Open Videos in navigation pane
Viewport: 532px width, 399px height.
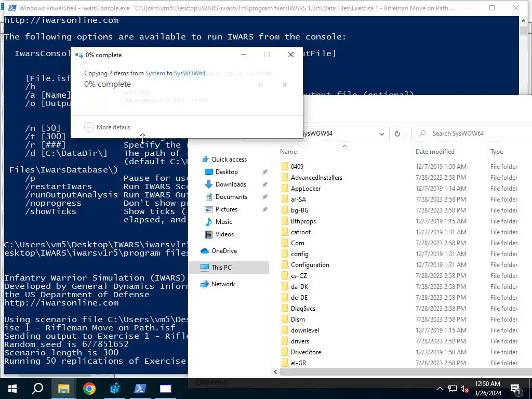219,234
